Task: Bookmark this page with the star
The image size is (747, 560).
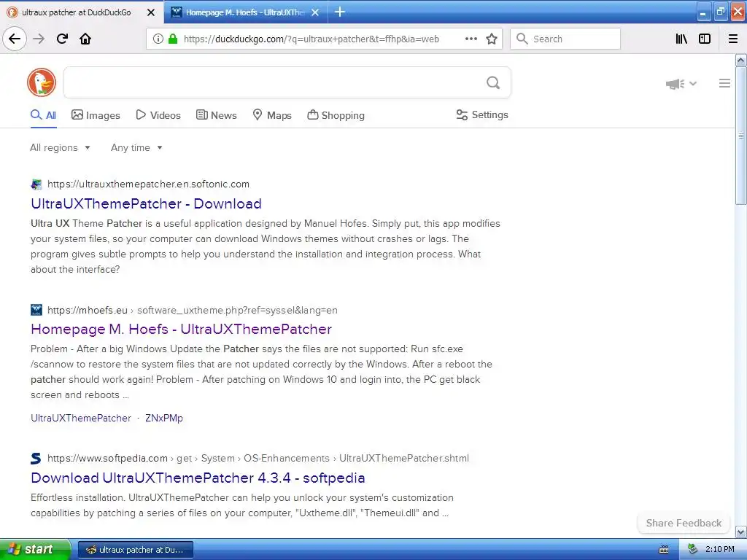Action: click(492, 39)
